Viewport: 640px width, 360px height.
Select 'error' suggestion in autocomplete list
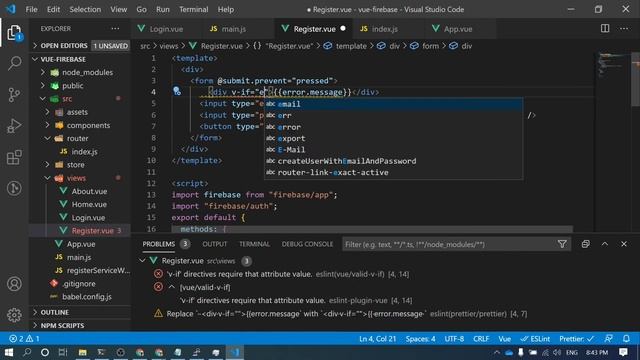click(393, 127)
